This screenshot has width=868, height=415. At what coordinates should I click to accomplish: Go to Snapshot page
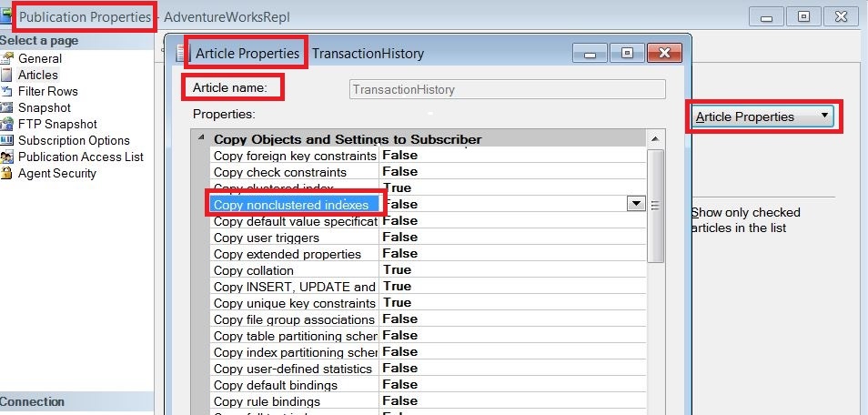45,107
